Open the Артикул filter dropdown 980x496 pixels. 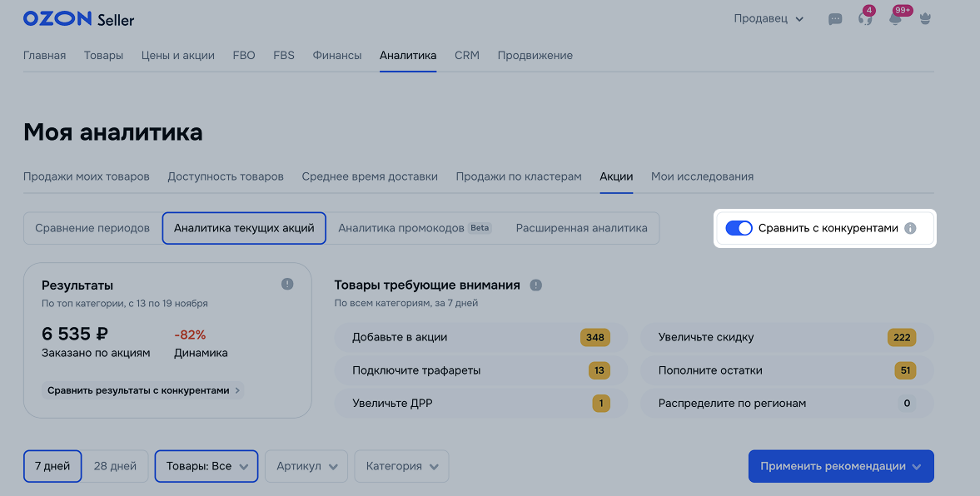(306, 466)
